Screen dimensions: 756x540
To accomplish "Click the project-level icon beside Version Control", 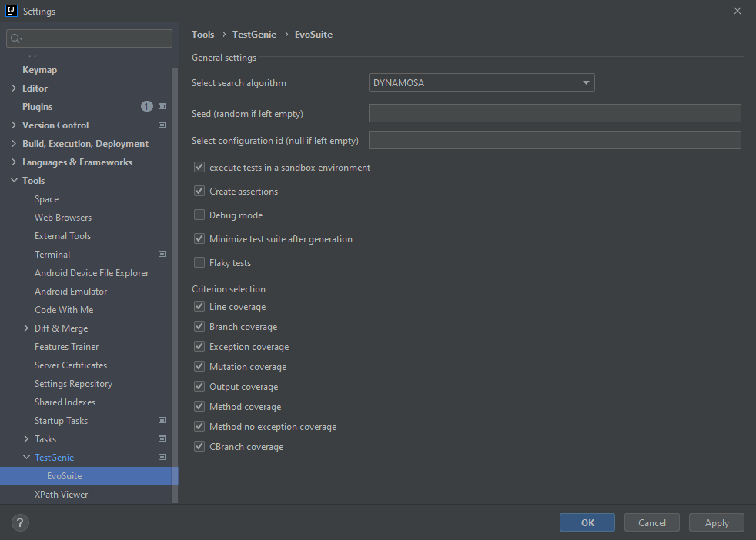I will tap(162, 125).
